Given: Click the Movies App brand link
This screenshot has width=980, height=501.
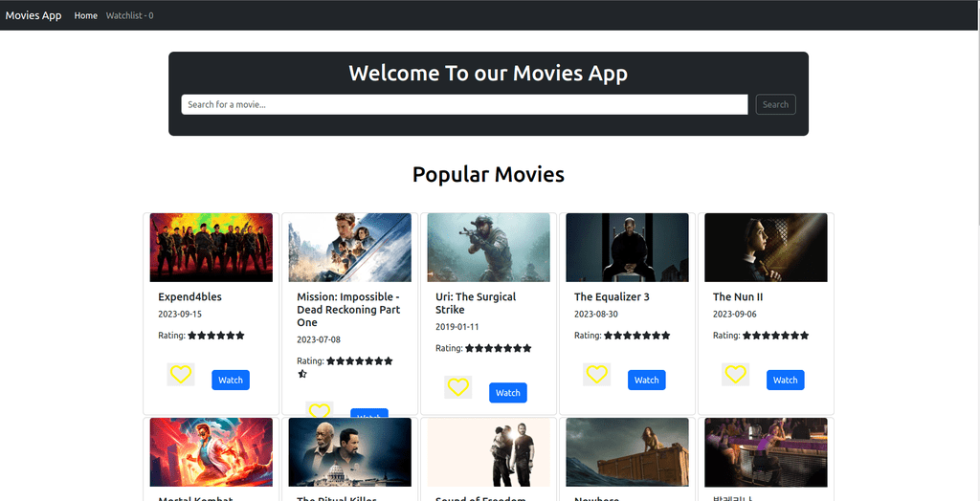Looking at the screenshot, I should point(33,15).
